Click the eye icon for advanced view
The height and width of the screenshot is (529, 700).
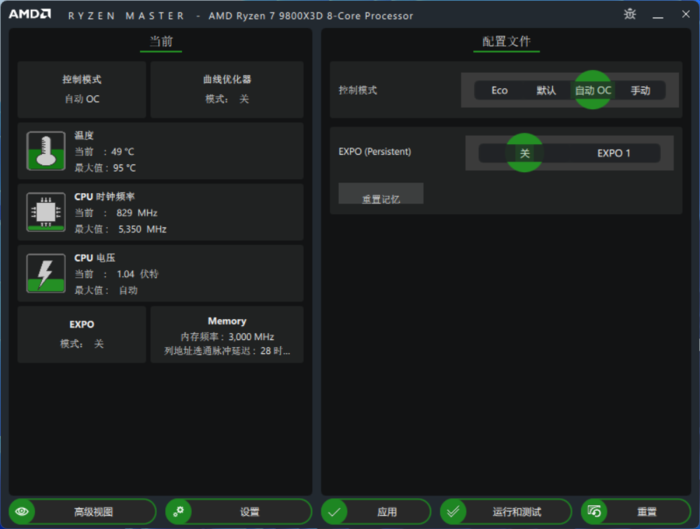22,511
